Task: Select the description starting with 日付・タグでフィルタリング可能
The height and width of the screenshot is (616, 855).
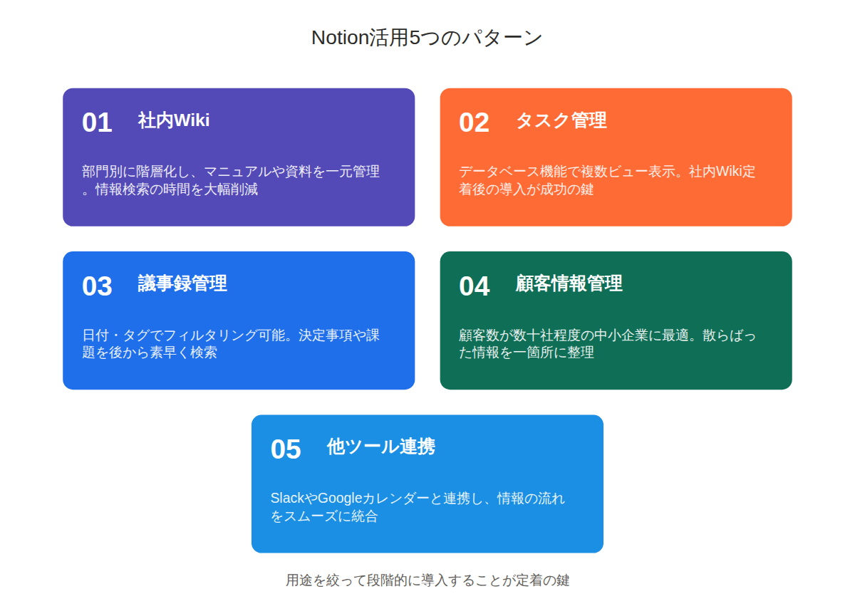Action: pyautogui.click(x=231, y=343)
